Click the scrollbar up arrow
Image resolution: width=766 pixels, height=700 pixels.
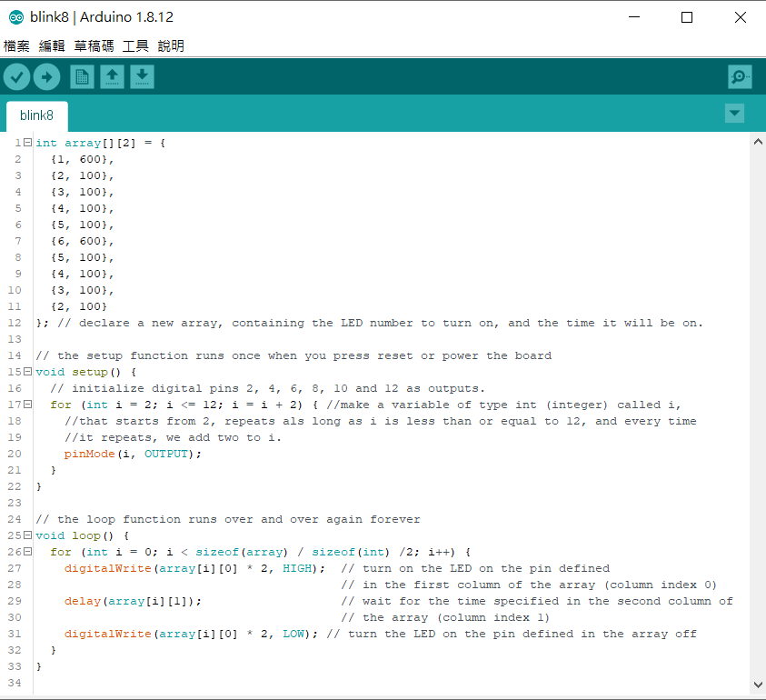click(x=758, y=142)
